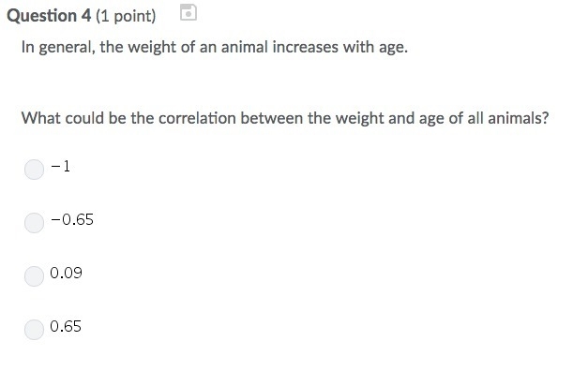Click the −1 answer label text
Viewport: 588px width, 371px height.
click(61, 166)
